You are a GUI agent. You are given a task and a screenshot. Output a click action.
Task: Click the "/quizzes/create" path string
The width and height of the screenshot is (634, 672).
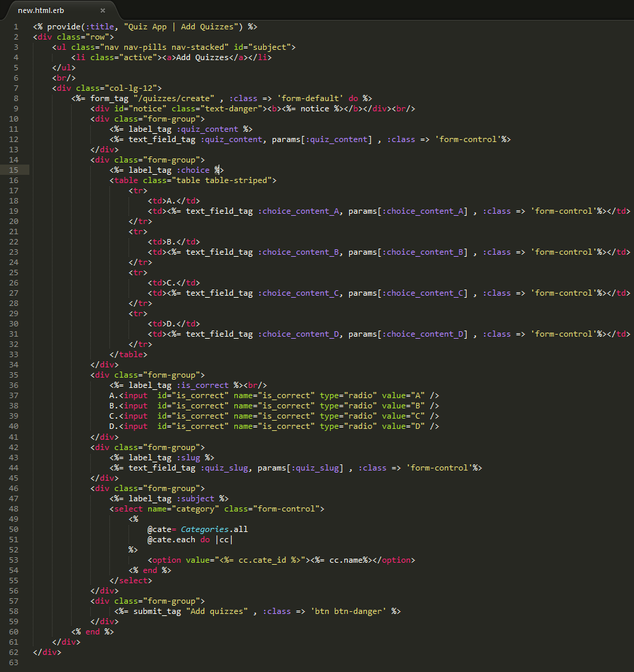[175, 98]
